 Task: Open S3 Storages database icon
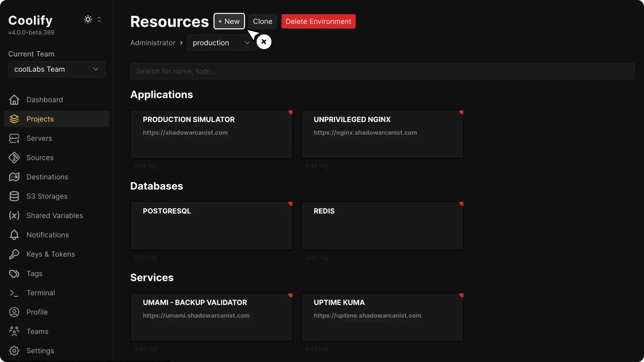(x=14, y=196)
